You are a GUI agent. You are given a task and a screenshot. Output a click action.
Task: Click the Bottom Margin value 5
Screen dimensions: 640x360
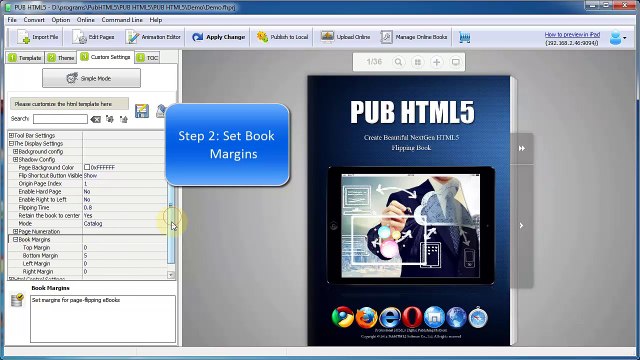(124, 256)
